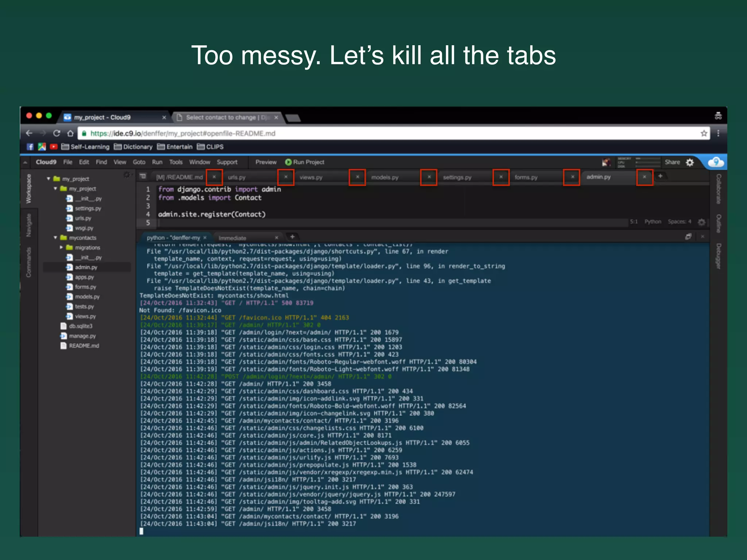This screenshot has width=747, height=560.
Task: Toggle the Workspace side panel
Action: pyautogui.click(x=28, y=188)
